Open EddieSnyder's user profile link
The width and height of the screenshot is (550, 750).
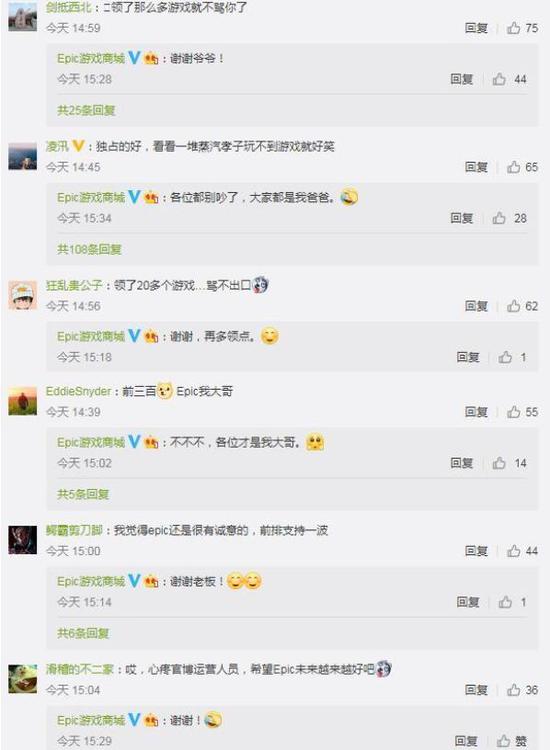tap(78, 391)
